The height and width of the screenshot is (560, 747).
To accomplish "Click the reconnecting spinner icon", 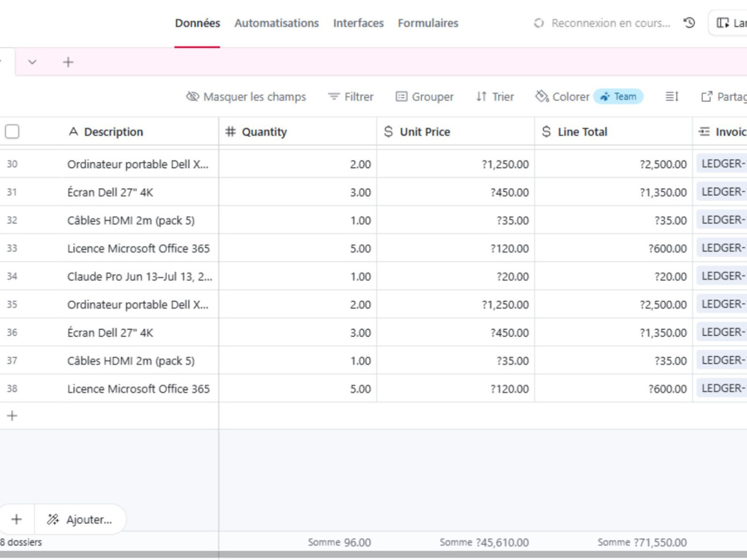I will click(539, 23).
